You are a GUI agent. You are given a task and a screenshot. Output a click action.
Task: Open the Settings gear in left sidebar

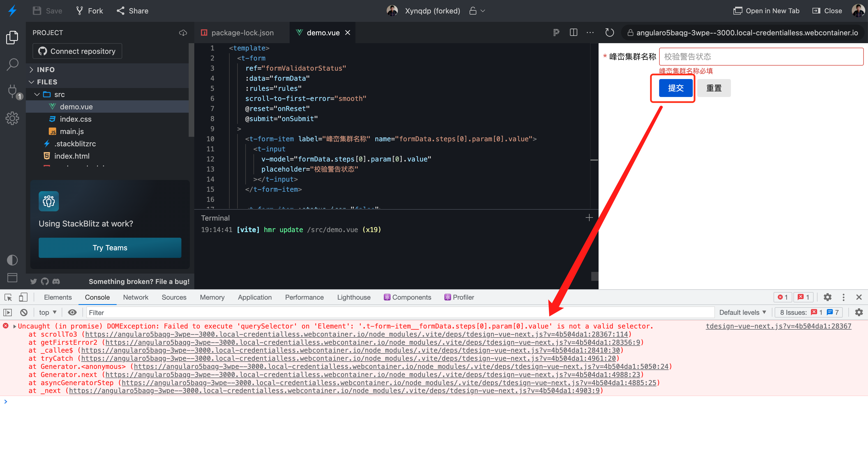[x=12, y=119]
